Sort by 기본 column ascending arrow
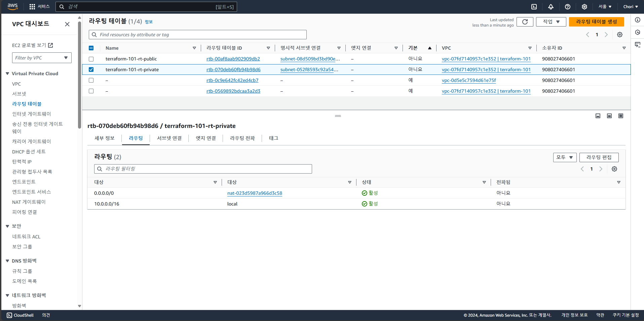The width and height of the screenshot is (644, 321). point(430,48)
